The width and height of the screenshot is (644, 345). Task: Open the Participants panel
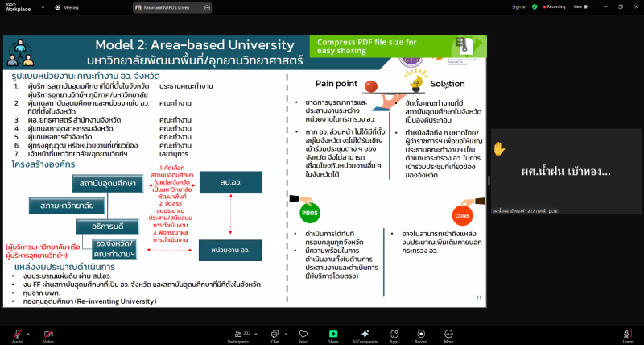click(x=237, y=334)
